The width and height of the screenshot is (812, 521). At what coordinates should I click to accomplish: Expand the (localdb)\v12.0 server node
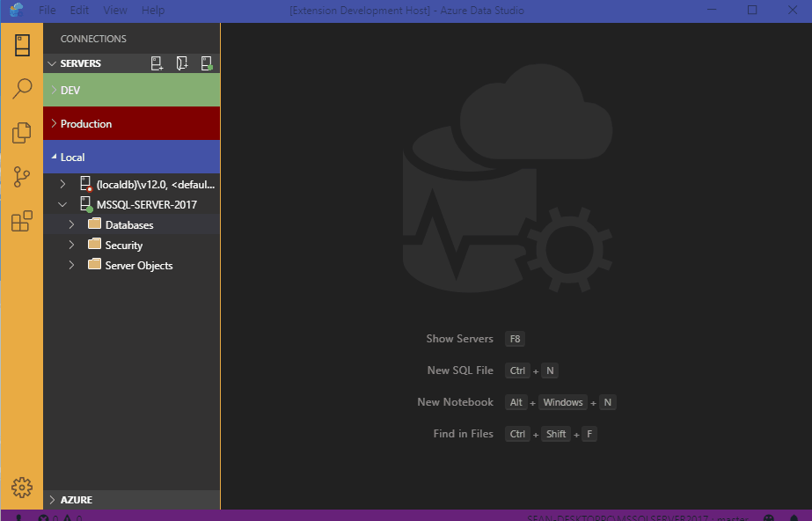[x=62, y=184]
